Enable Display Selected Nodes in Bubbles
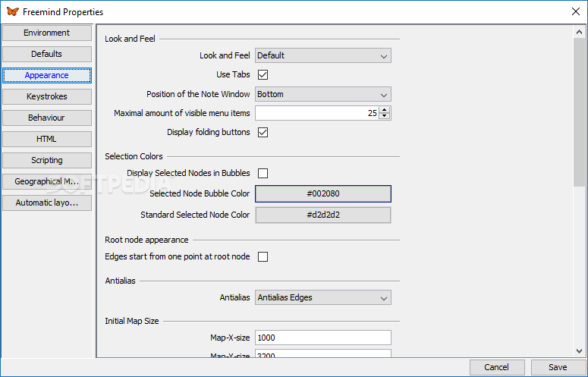This screenshot has width=588, height=377. pyautogui.click(x=263, y=173)
